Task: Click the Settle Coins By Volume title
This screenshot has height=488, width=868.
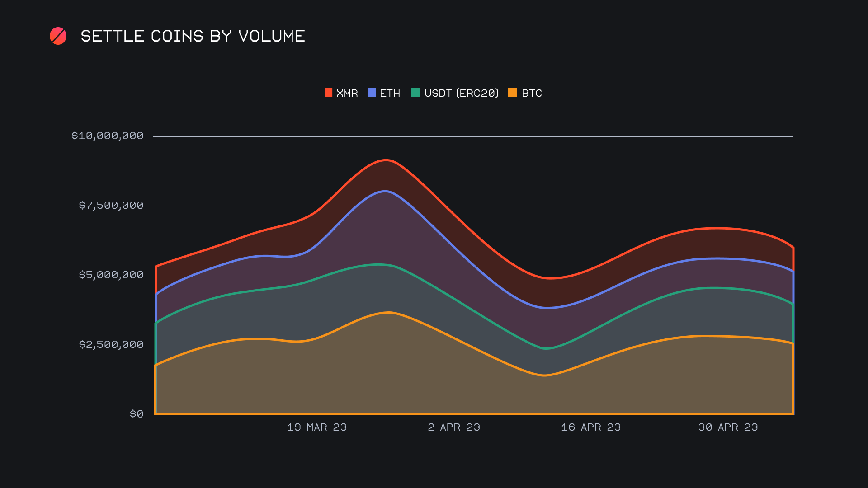Action: click(193, 36)
